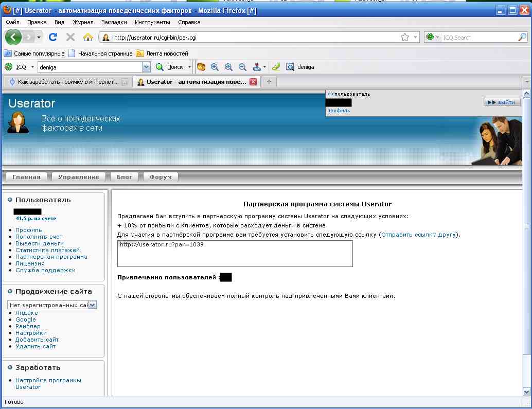Click the выйти logout button
The image size is (532, 409).
[502, 102]
